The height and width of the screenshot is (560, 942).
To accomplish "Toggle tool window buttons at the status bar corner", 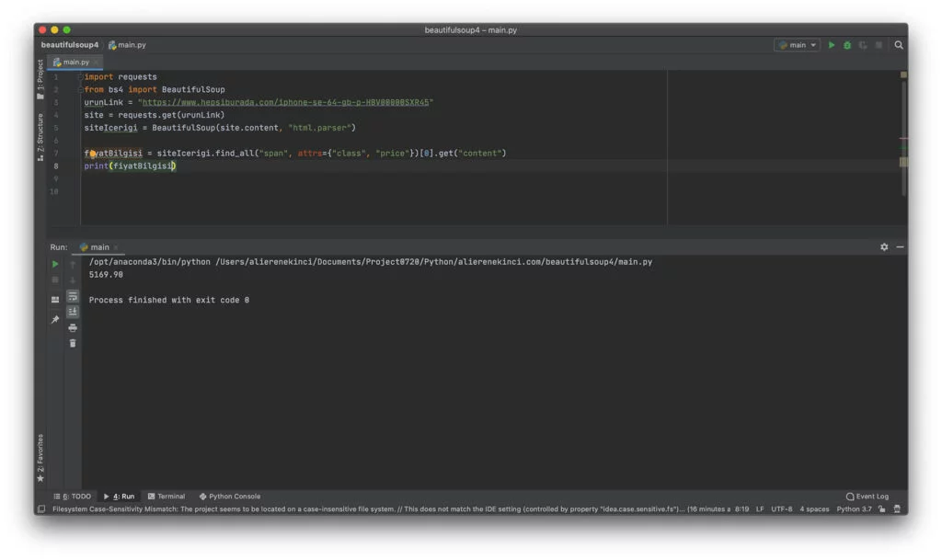I will pyautogui.click(x=40, y=509).
